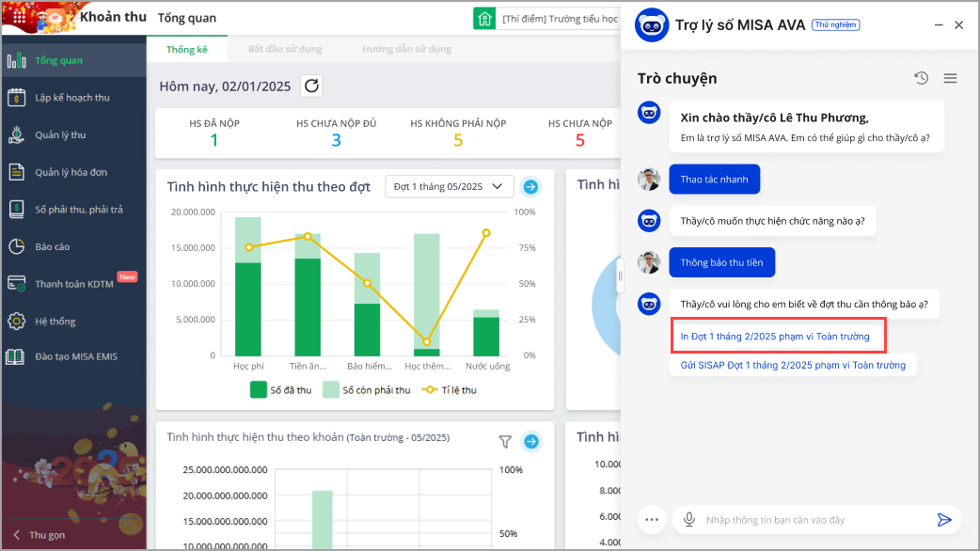Click the card icon for Thanh toán KDTM
This screenshot has height=551, width=980.
16,284
